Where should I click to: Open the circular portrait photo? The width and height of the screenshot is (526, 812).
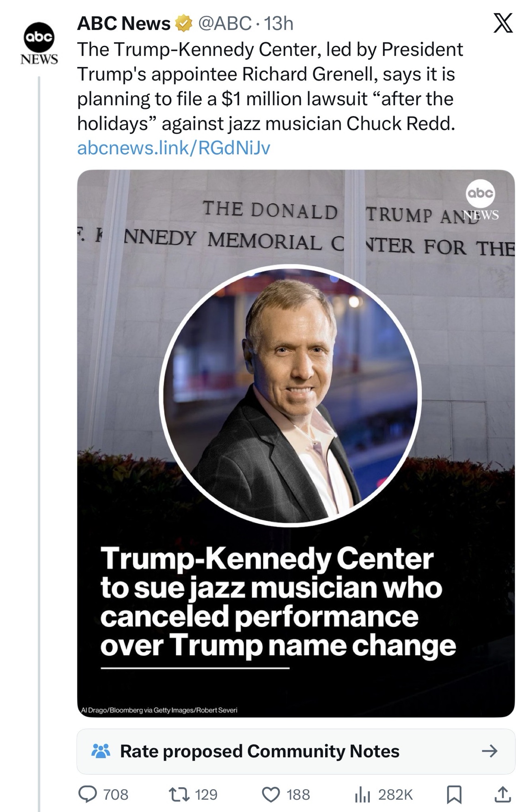click(290, 394)
